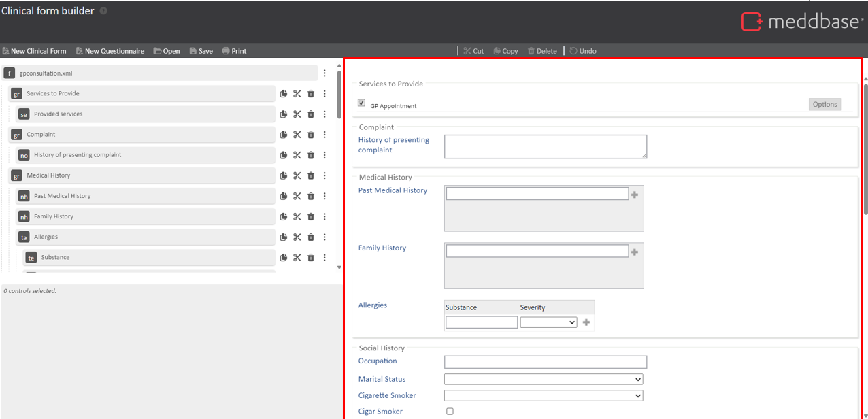868x419 pixels.
Task: Click the Occupation text field
Action: (x=545, y=362)
